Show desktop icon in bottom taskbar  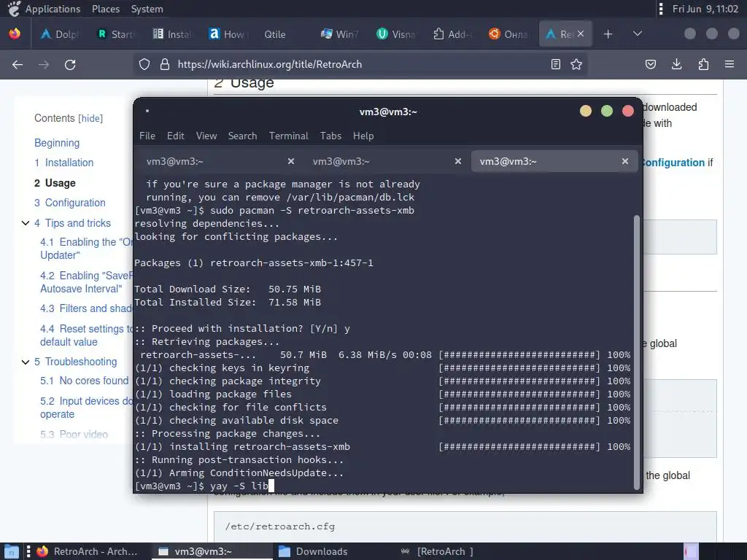(11, 551)
